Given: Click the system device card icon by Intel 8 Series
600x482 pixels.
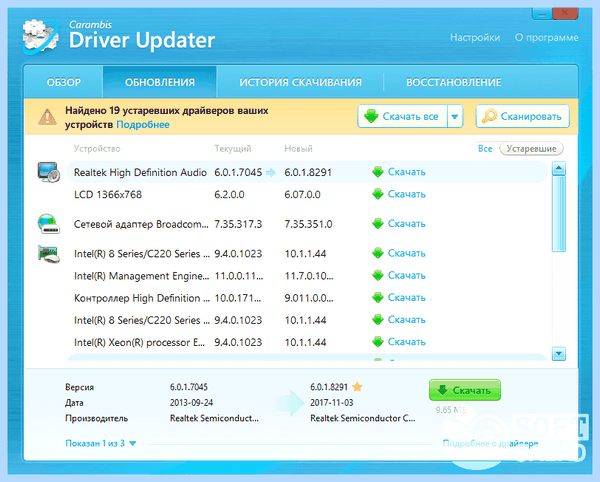Looking at the screenshot, I should (x=49, y=254).
